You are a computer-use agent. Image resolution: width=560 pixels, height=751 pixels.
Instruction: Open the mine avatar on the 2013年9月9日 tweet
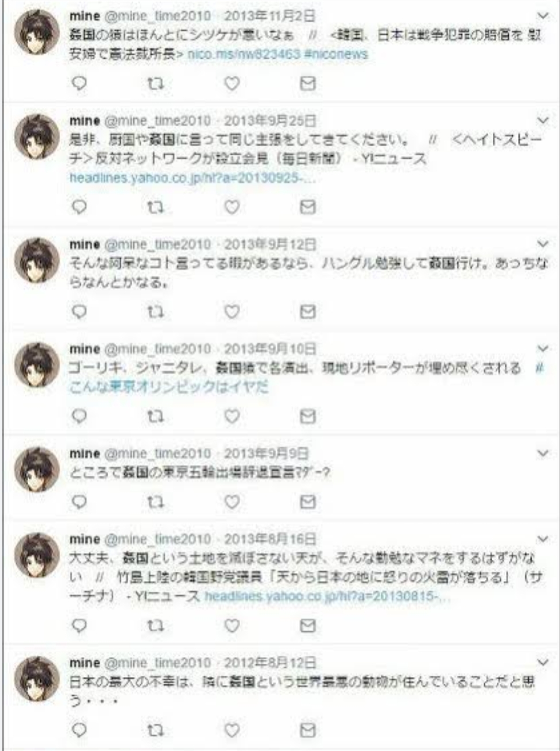click(x=36, y=470)
